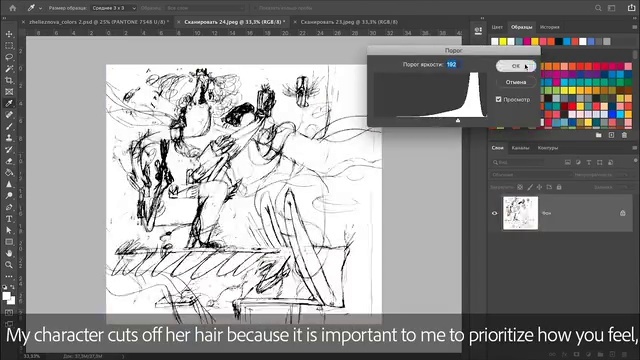The image size is (640, 360).
Task: Switch to the Channels tab
Action: (520, 148)
